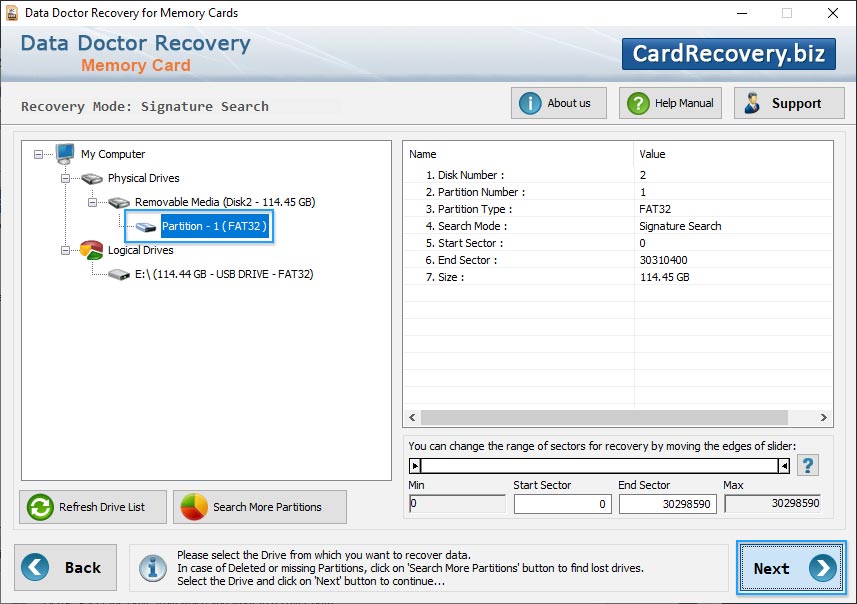
Task: Click the Next right-arrow icon
Action: pos(823,568)
